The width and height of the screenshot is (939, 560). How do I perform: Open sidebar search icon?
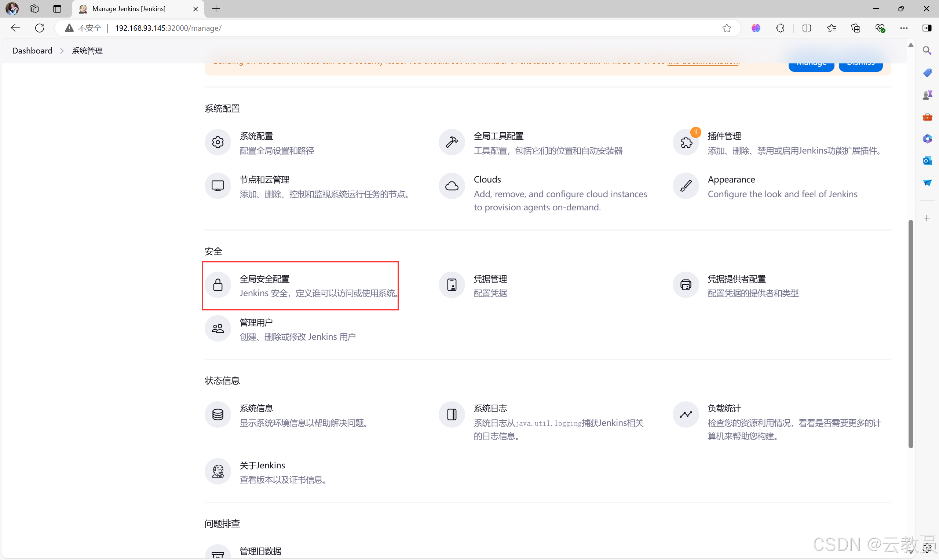(927, 51)
